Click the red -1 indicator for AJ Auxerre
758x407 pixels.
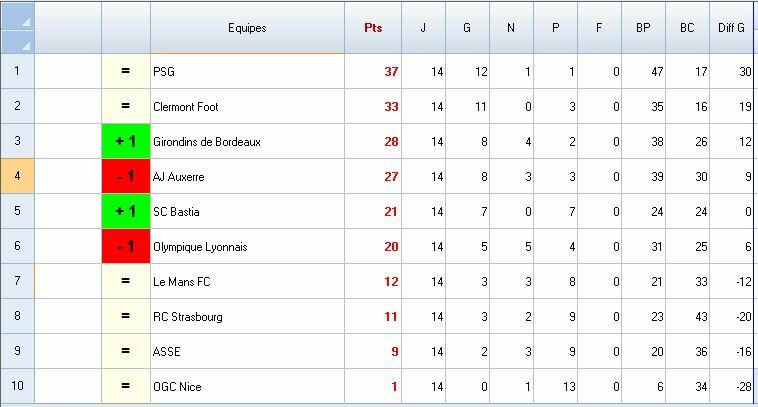pos(126,177)
